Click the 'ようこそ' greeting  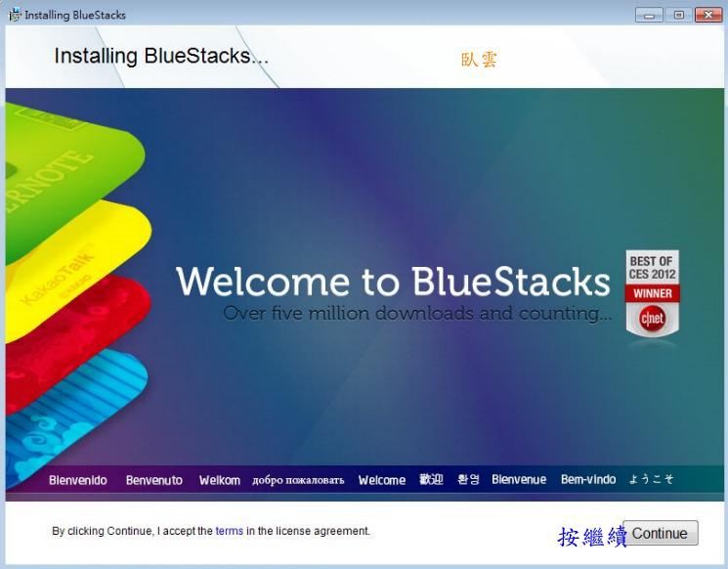point(651,479)
